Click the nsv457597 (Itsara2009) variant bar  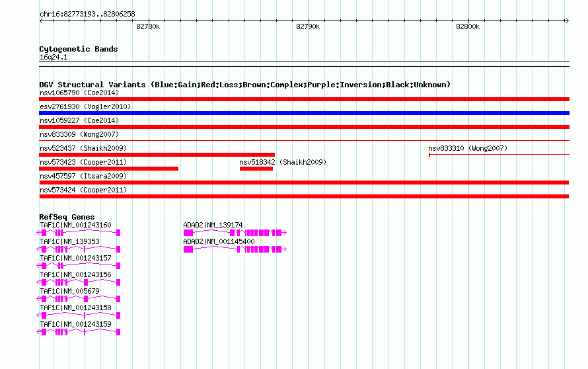point(304,183)
